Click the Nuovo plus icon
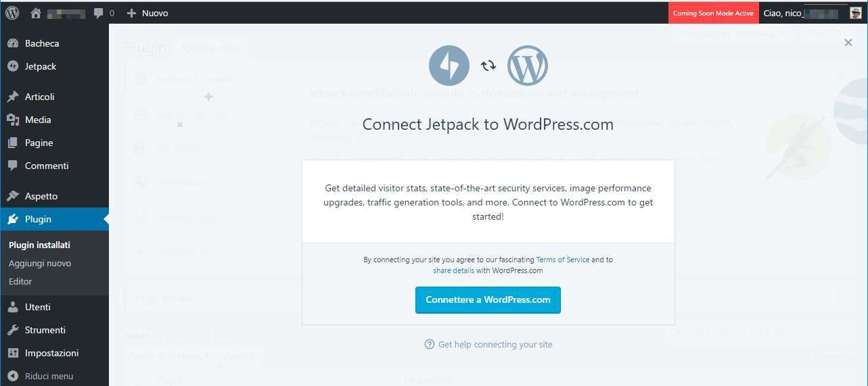Image resolution: width=868 pixels, height=386 pixels. pos(131,13)
